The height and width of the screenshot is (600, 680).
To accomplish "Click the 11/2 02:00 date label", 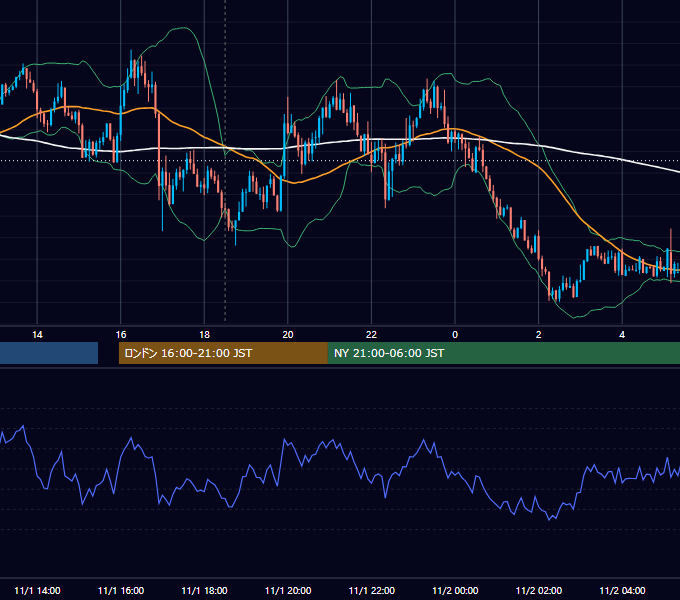I will (x=539, y=590).
